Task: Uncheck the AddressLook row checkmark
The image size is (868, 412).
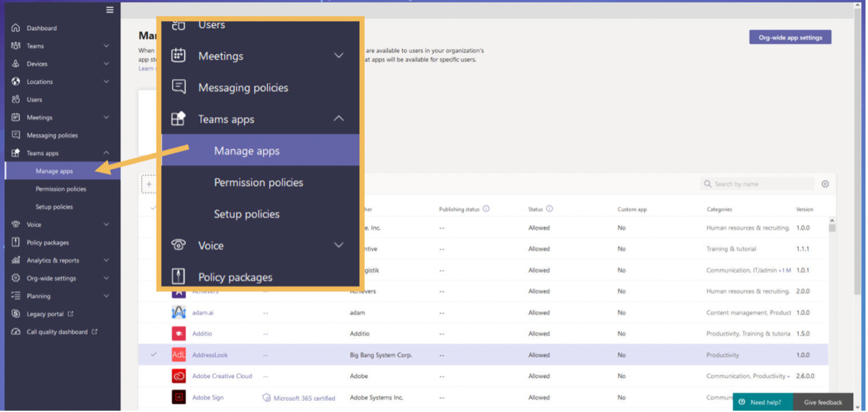Action: tap(153, 355)
